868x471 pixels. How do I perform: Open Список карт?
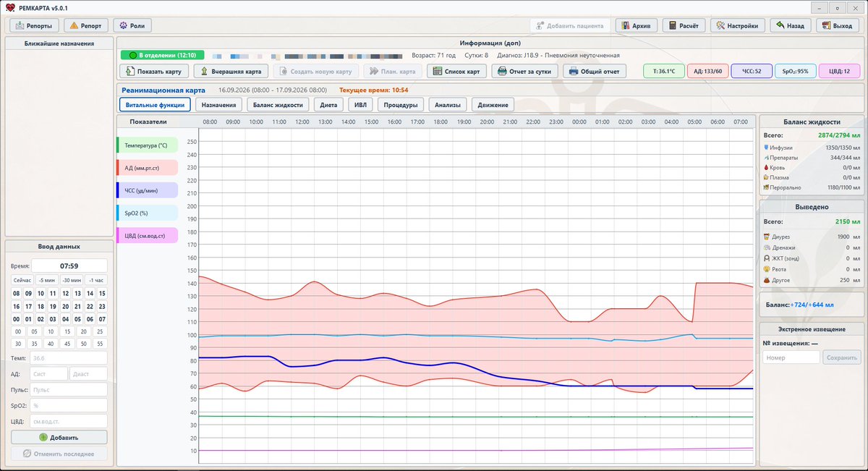456,72
